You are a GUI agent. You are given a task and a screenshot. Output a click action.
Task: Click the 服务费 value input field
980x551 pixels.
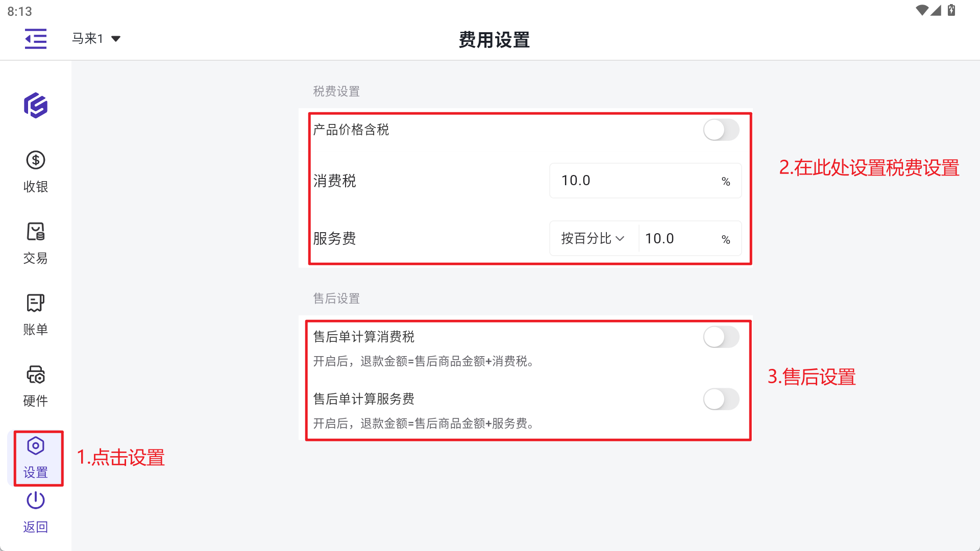680,239
